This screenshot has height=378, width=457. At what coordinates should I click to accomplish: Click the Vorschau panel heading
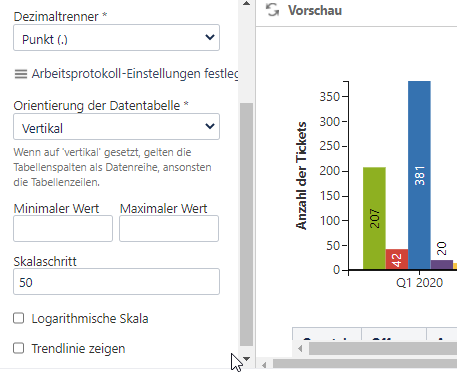[x=315, y=10]
